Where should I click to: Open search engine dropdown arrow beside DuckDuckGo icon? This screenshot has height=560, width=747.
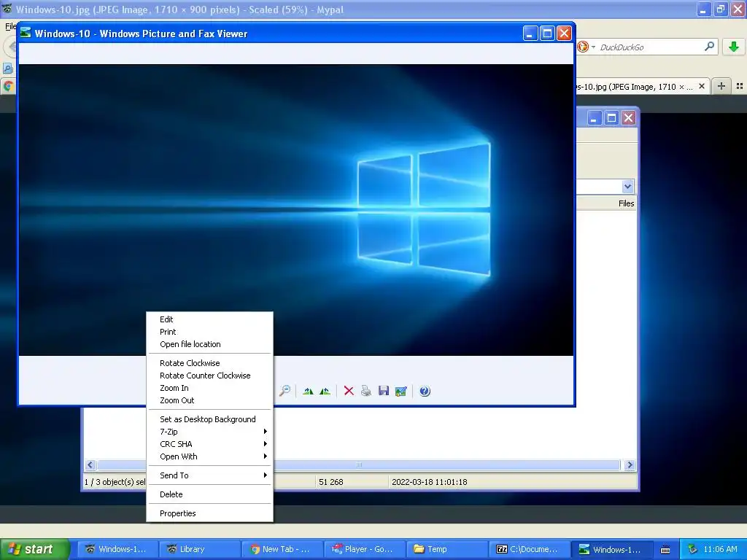[x=593, y=47]
